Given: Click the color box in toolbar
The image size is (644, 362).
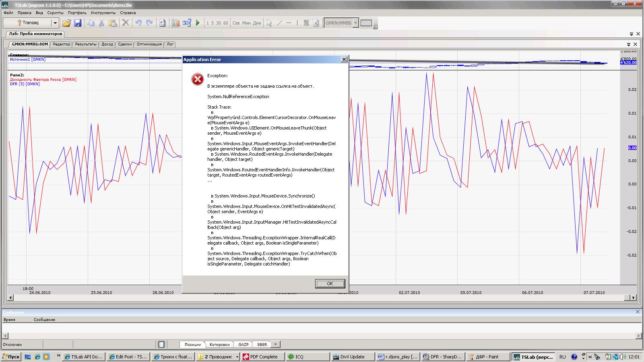Looking at the screenshot, I should click(366, 23).
